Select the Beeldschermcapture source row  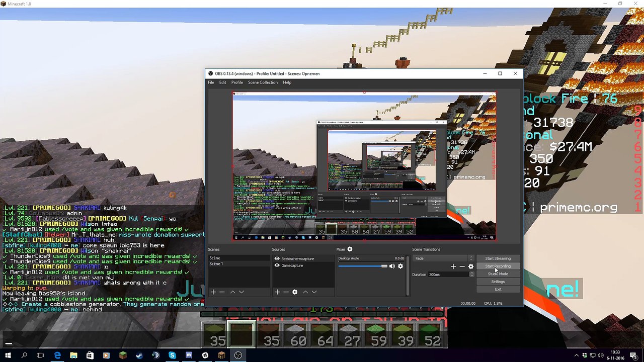(x=303, y=258)
